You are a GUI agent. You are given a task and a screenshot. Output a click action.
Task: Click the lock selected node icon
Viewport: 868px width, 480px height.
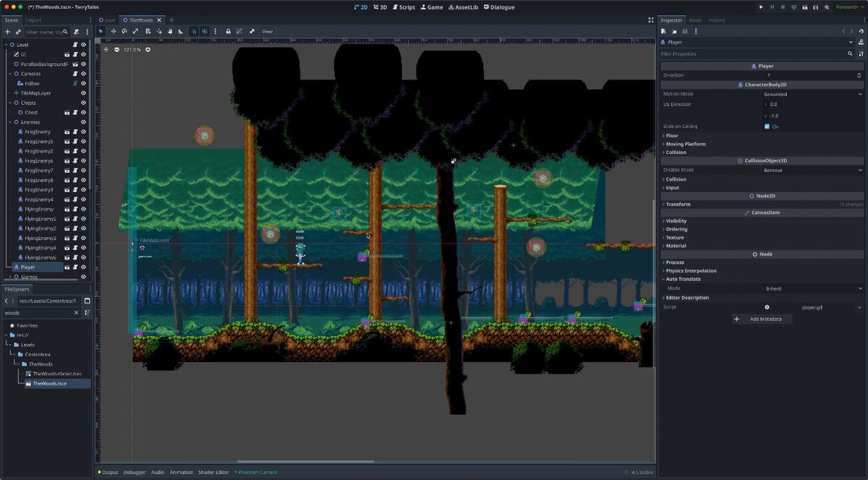point(228,32)
